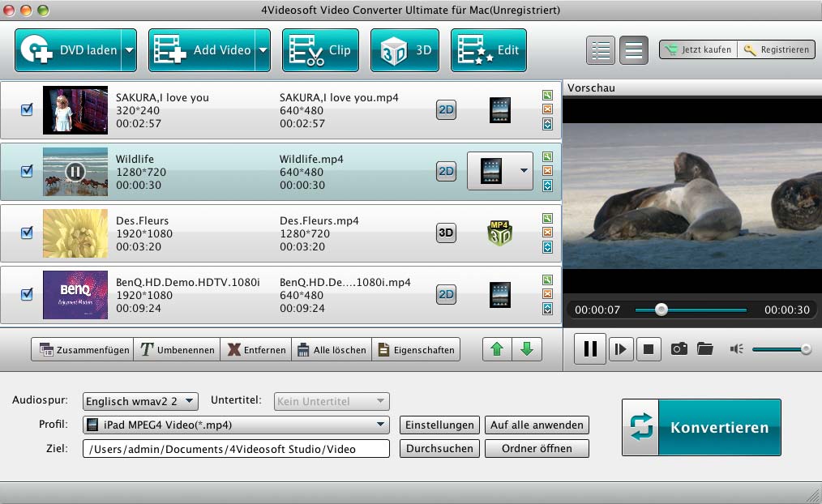Open the Untertitel dropdown
Image resolution: width=822 pixels, height=504 pixels.
[332, 401]
